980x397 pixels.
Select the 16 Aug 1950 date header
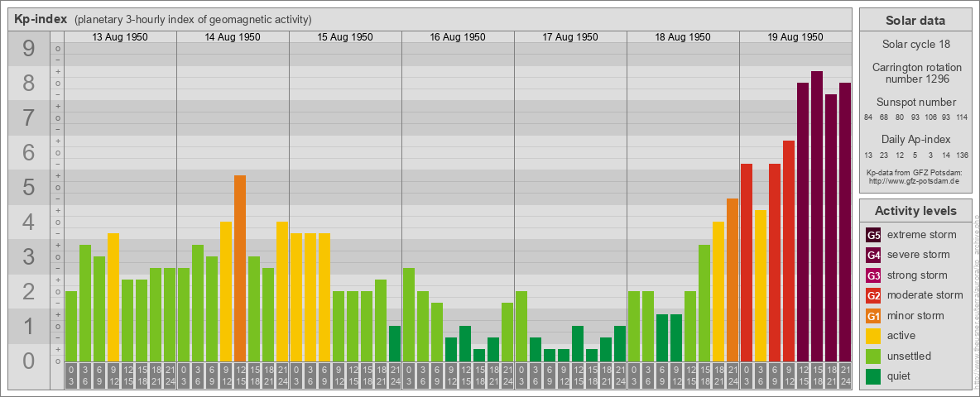coord(458,37)
